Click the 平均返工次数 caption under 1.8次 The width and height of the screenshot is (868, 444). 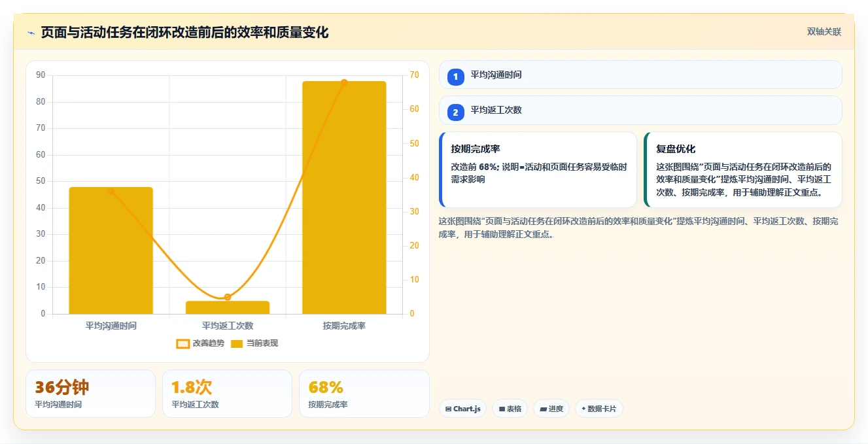195,405
